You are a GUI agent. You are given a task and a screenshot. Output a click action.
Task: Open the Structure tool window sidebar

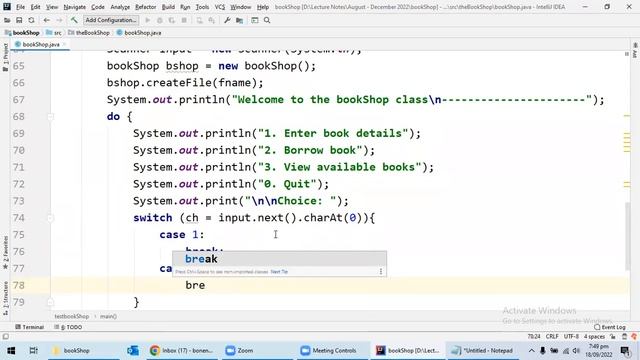tap(5, 298)
